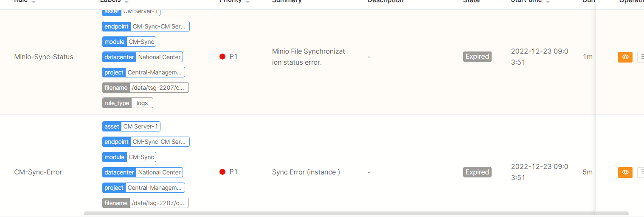Click the filename tag in Minio-Sync-Status row
Screen dimensions: 644x217
145,88
